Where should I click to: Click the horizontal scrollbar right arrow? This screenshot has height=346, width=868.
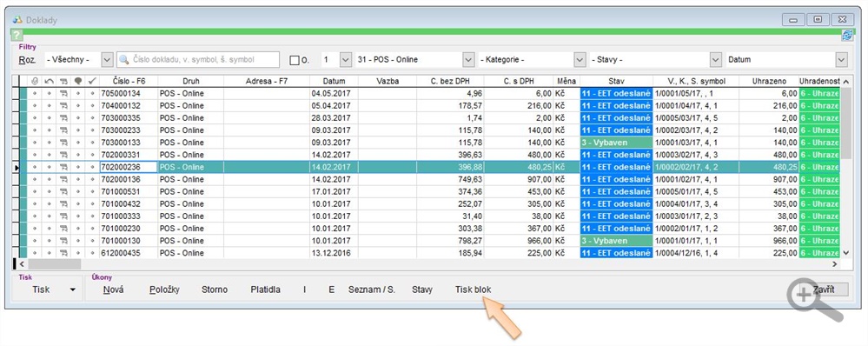click(835, 264)
